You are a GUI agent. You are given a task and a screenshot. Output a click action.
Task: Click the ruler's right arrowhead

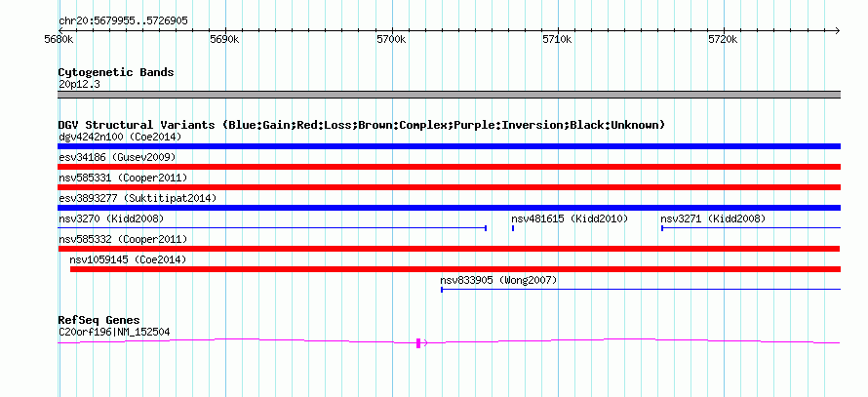point(837,31)
